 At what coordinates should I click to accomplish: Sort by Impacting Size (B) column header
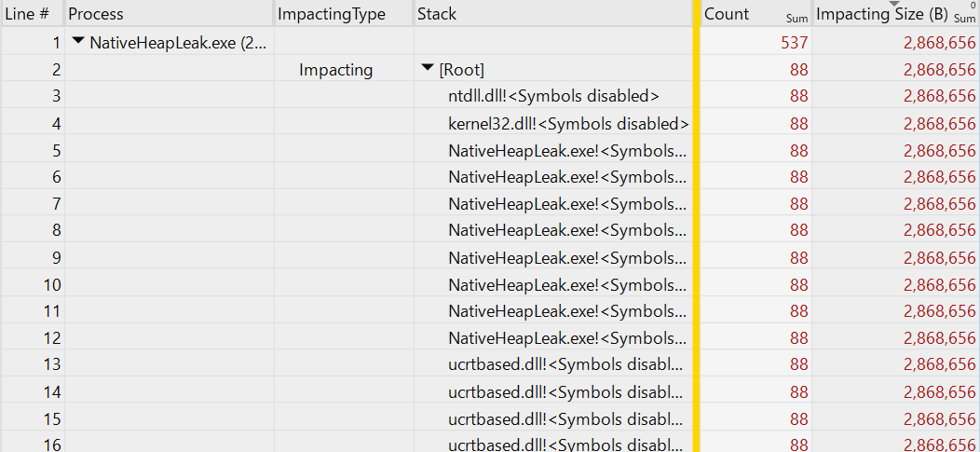881,15
